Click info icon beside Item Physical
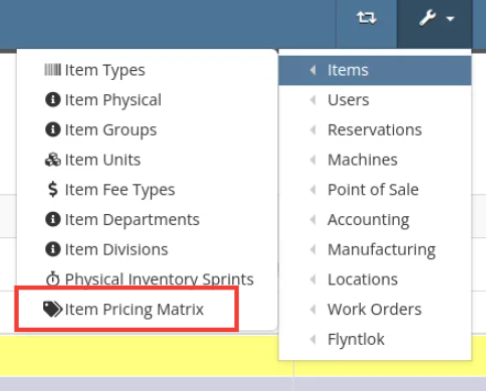 pyautogui.click(x=53, y=100)
